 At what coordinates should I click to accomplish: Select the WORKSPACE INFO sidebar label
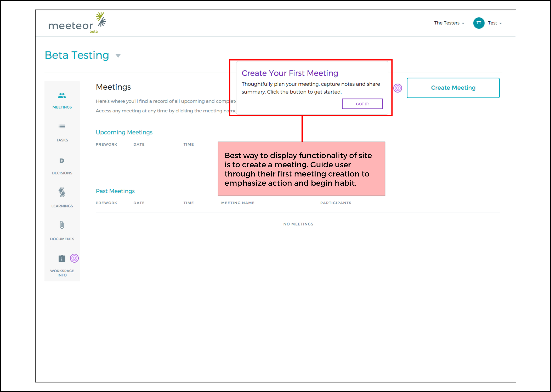tap(62, 273)
